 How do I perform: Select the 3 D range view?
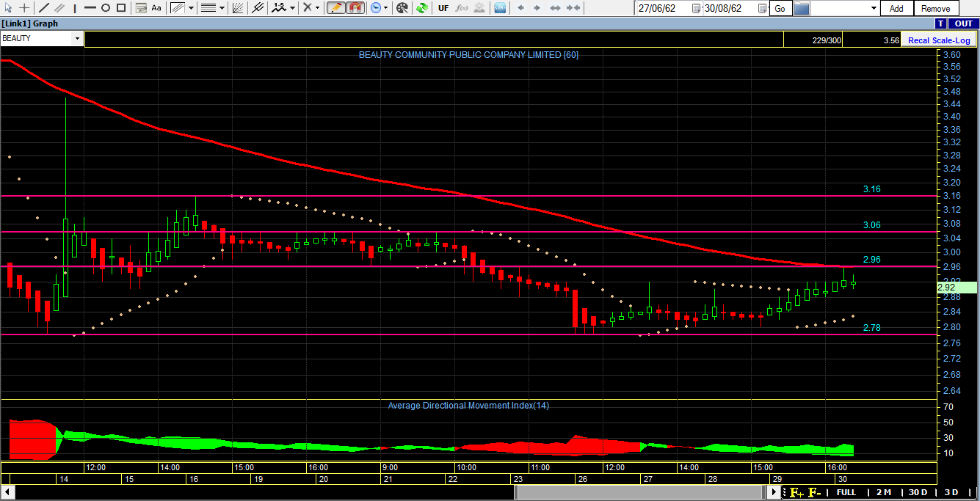coord(951,492)
